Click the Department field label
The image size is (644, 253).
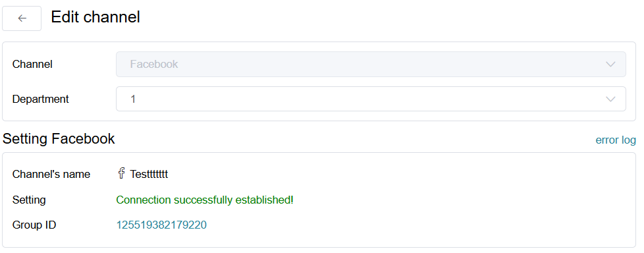(x=41, y=99)
